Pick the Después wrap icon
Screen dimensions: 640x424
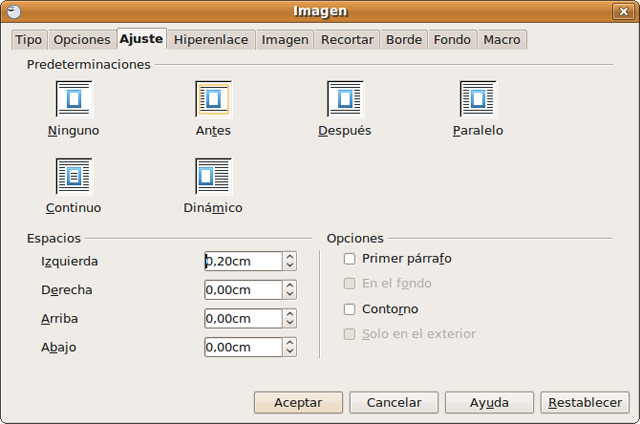click(345, 99)
